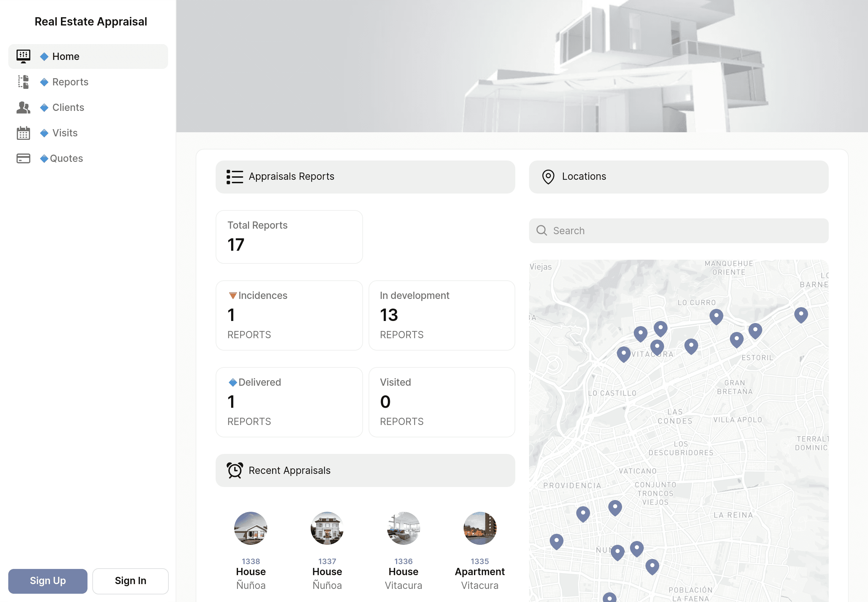Click the Sign Up button
Viewport: 868px width, 602px height.
click(x=48, y=581)
